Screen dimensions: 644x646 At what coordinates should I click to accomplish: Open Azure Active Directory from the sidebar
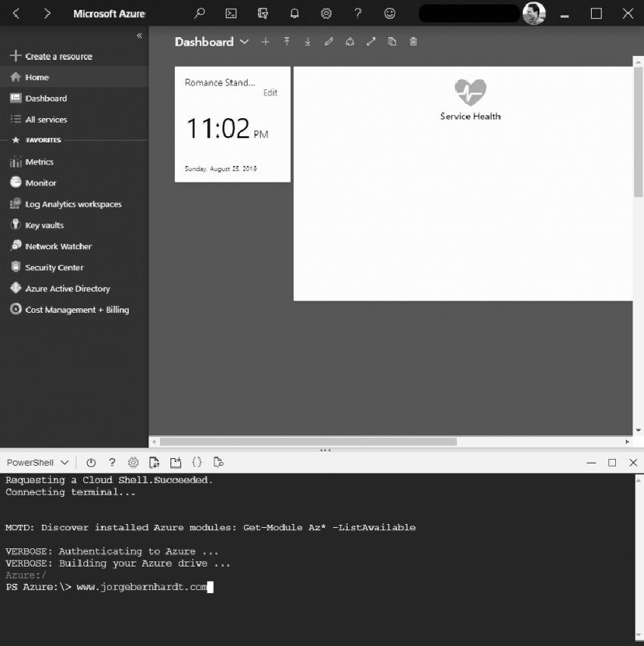[67, 289]
